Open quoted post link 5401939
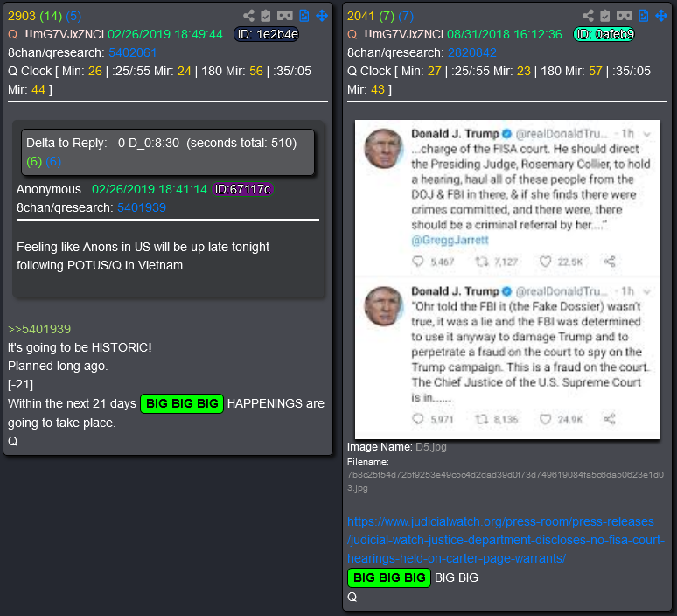This screenshot has height=616, width=677. click(142, 207)
